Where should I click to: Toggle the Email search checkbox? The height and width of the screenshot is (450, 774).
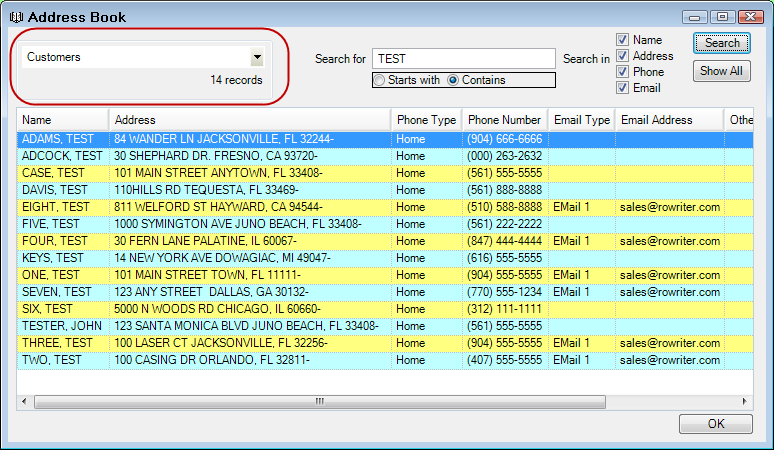[622, 88]
